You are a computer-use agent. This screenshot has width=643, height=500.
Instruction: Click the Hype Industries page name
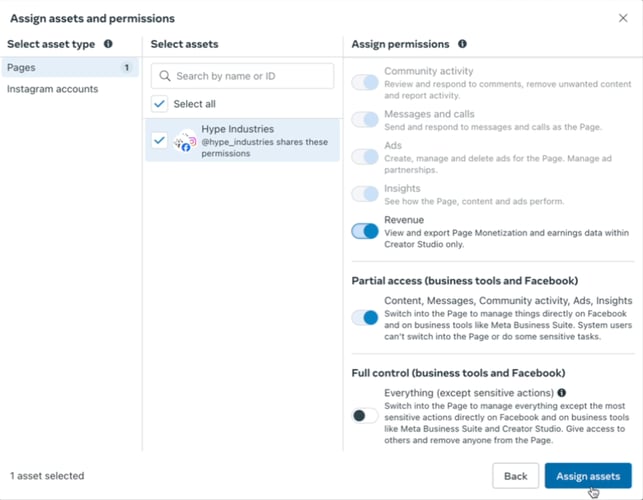[x=237, y=129]
